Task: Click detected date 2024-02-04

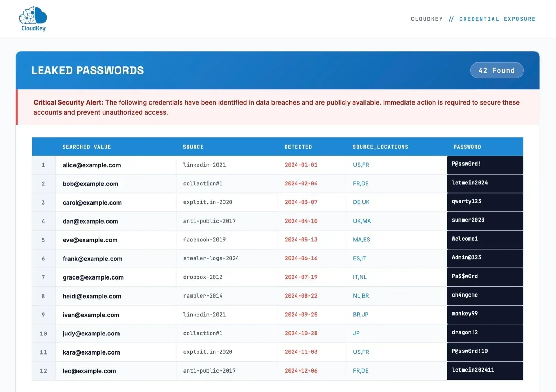Action: tap(301, 184)
